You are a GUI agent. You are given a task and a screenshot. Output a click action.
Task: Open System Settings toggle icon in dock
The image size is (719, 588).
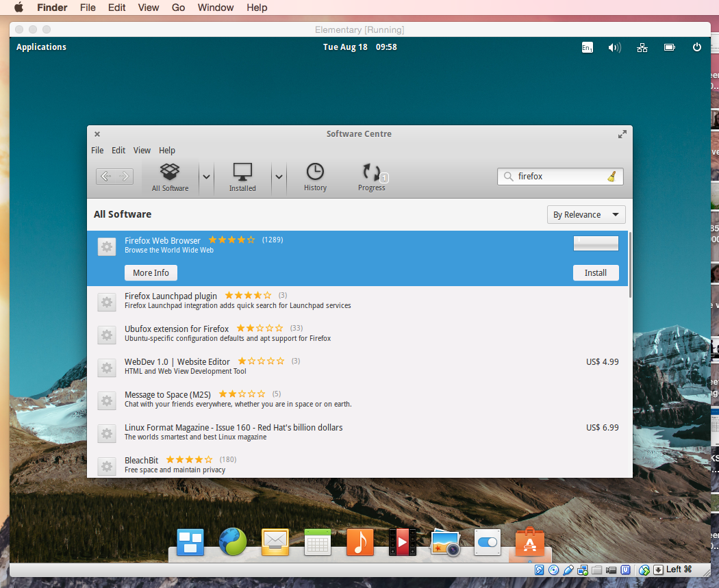488,542
